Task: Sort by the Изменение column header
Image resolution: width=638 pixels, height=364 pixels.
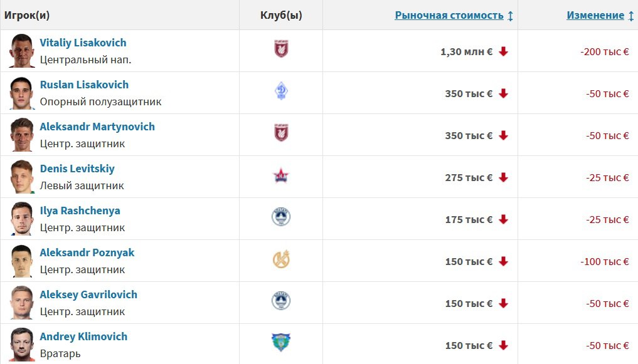Action: (x=595, y=16)
